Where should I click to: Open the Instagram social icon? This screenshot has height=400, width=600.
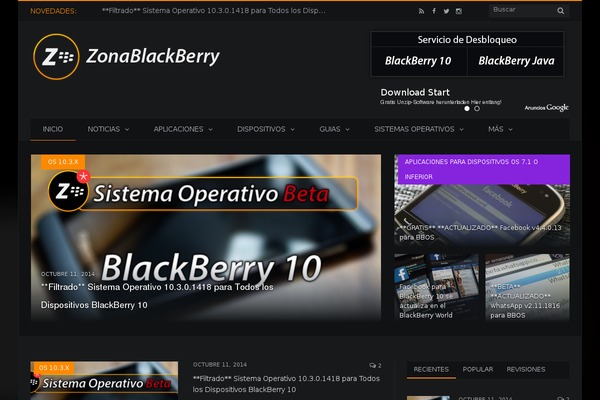click(459, 11)
